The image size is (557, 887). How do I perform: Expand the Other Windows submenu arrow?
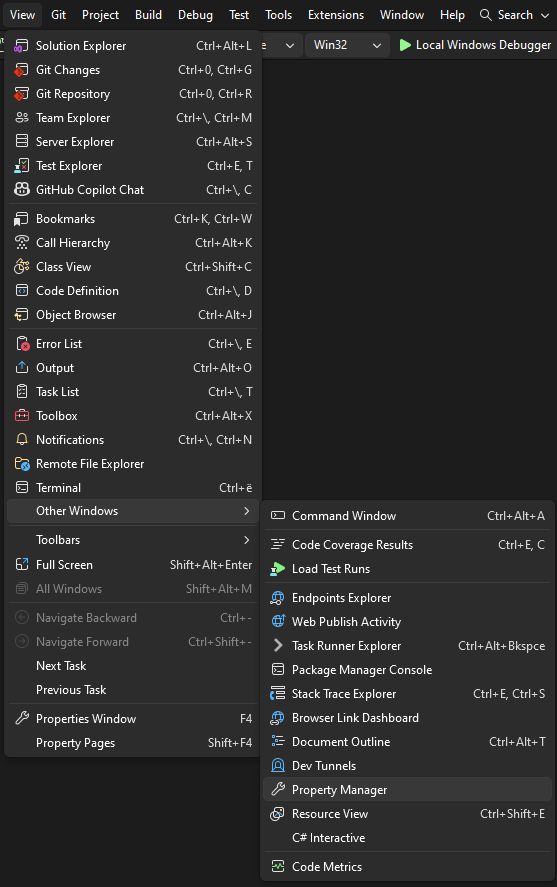pyautogui.click(x=247, y=511)
